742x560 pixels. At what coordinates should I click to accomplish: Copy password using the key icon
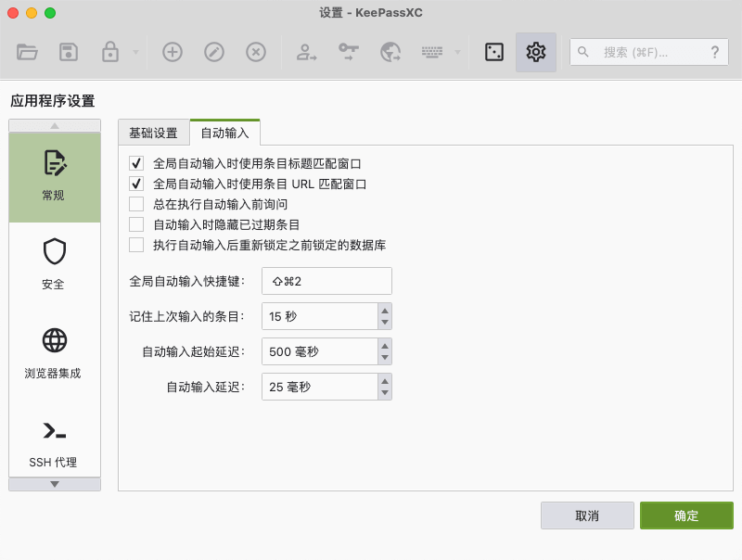click(x=349, y=52)
